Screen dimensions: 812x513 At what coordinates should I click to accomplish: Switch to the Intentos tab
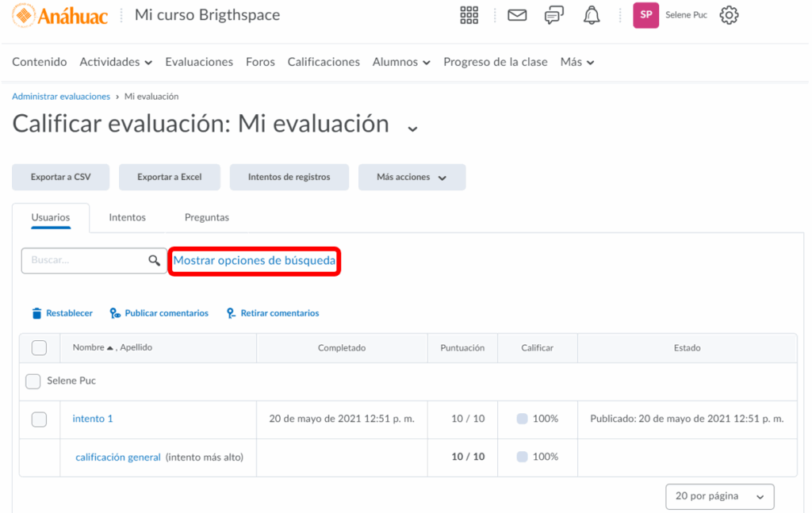coord(127,217)
